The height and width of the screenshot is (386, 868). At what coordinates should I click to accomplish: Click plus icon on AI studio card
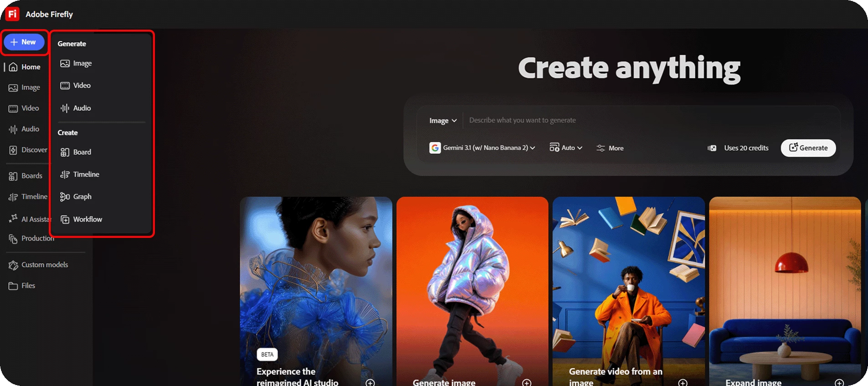coord(370,382)
